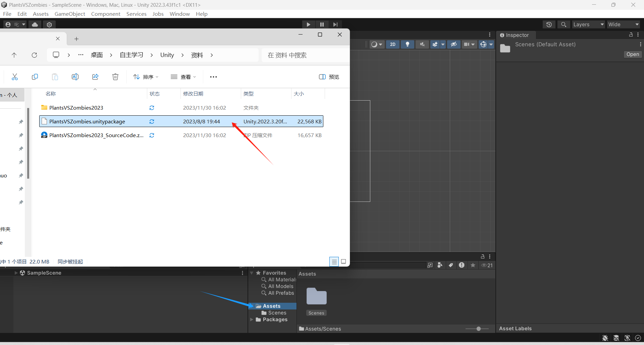Open 排序 sort dropdown in Explorer

point(146,77)
